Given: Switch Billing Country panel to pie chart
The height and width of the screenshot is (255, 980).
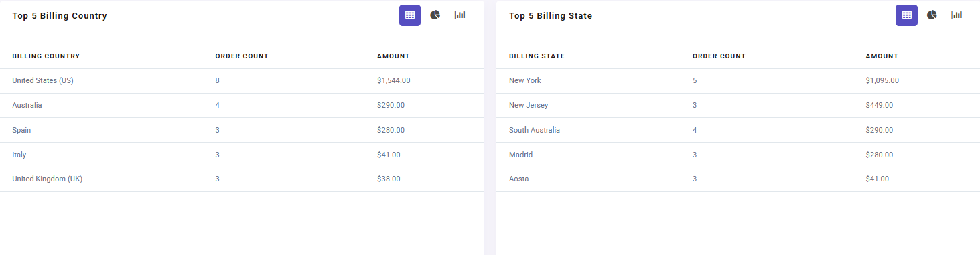Looking at the screenshot, I should coord(435,15).
